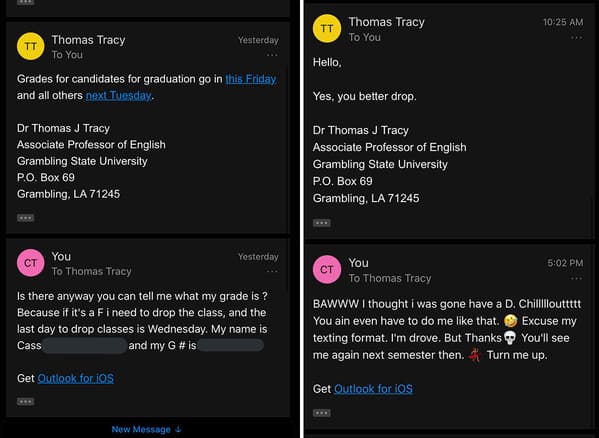Open more options on Thomas Tracy's Yesterday email
The width and height of the screenshot is (599, 438).
click(x=272, y=55)
